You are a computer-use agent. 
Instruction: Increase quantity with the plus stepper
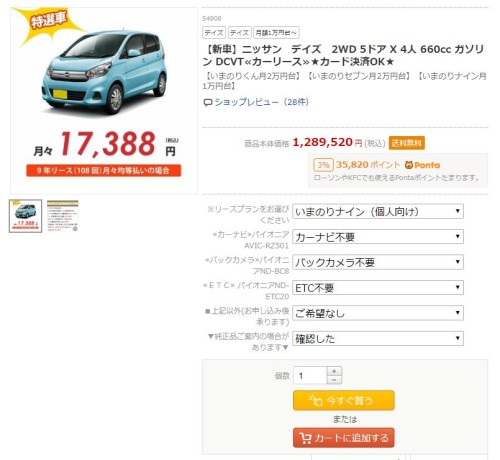coord(334,371)
